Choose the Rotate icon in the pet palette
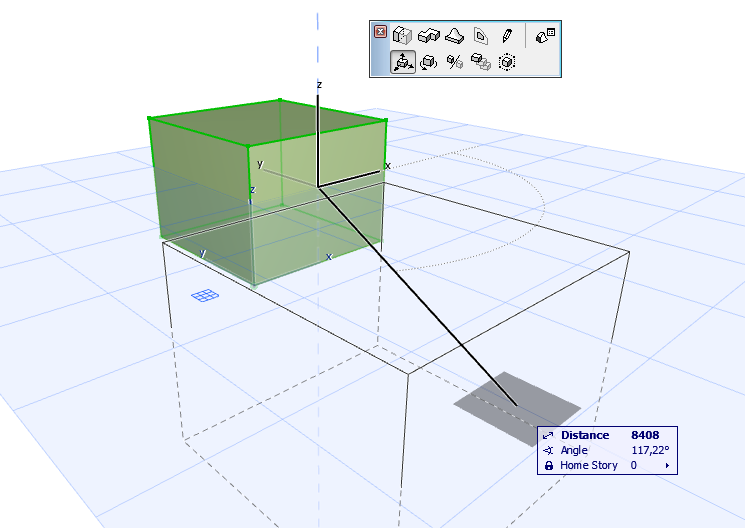Viewport: 745px width, 528px height. [429, 62]
